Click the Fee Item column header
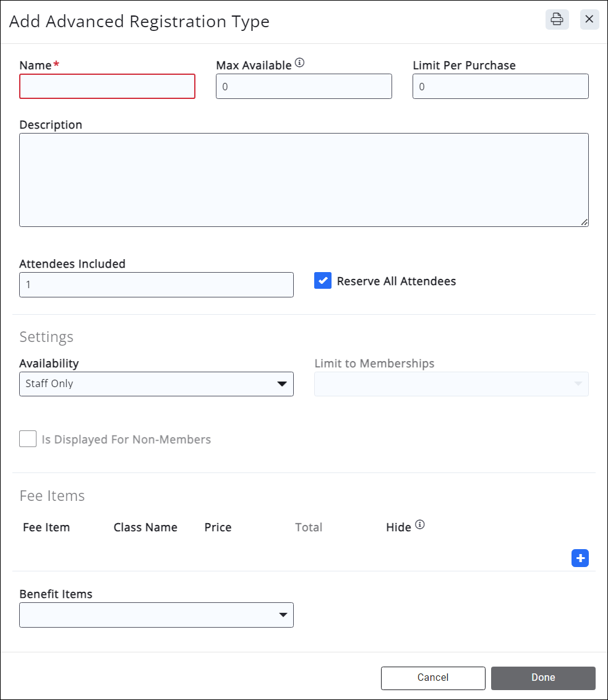This screenshot has width=608, height=700. (46, 527)
